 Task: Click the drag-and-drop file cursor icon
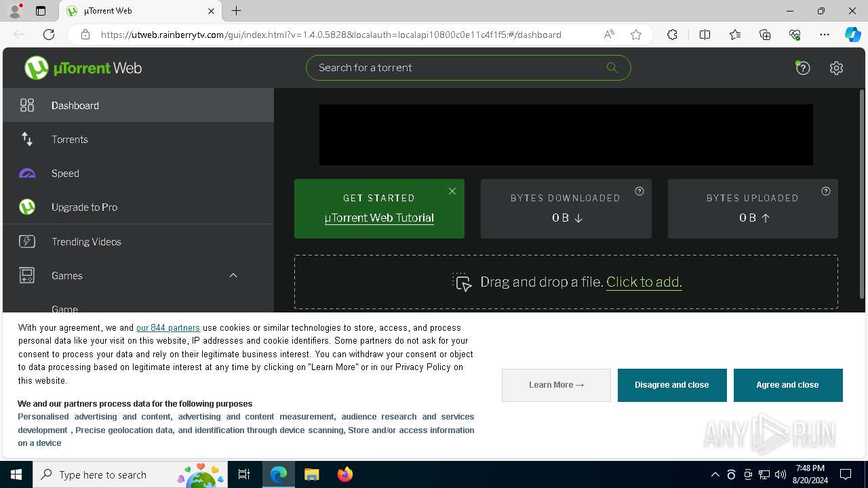point(462,282)
